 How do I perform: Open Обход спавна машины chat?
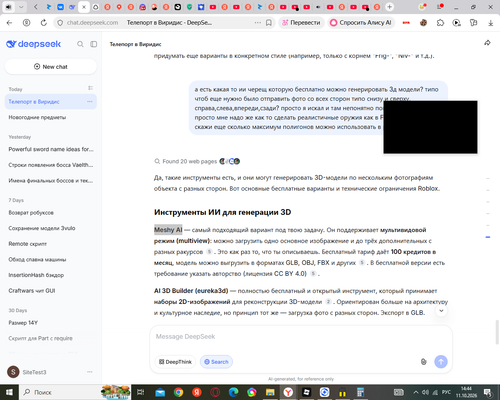(x=51, y=259)
